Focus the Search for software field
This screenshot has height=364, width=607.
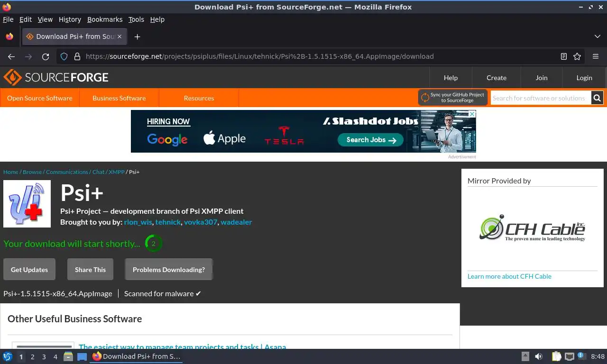click(541, 98)
